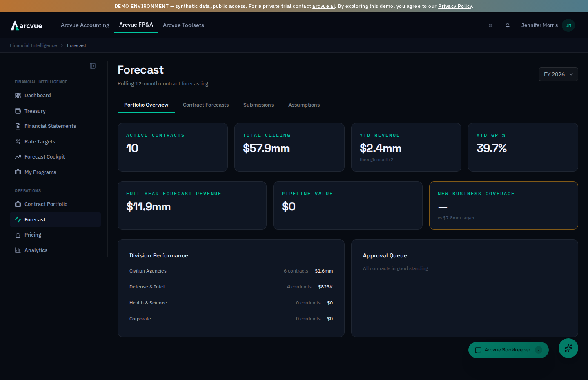The image size is (588, 380).
Task: Open the notifications bell
Action: (x=508, y=25)
